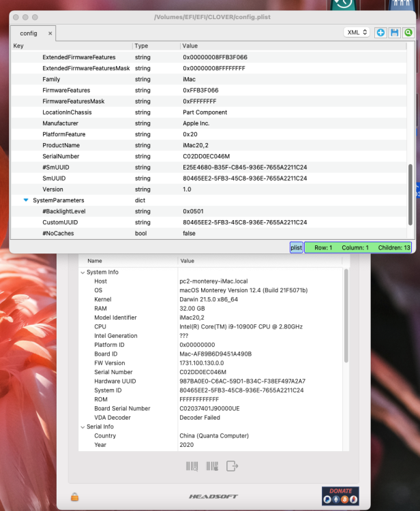The height and width of the screenshot is (511, 420).
Task: Collapse the System Info section
Action: 82,273
